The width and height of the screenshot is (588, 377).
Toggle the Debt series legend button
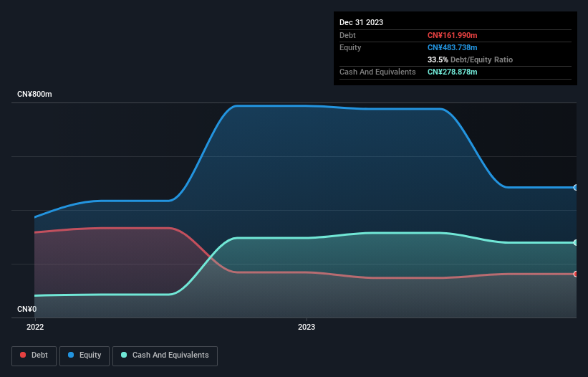point(34,355)
